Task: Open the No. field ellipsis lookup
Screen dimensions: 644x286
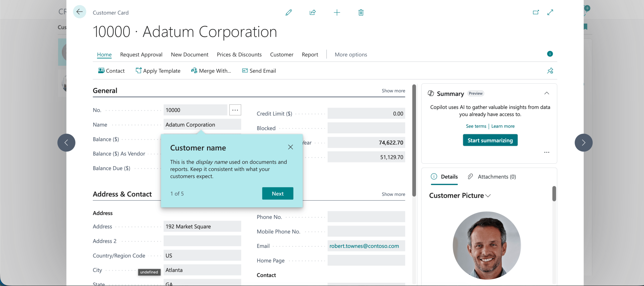Action: coord(235,110)
